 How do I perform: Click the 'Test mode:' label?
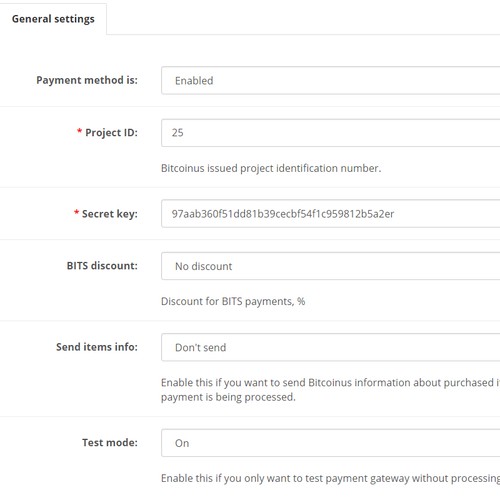[110, 443]
